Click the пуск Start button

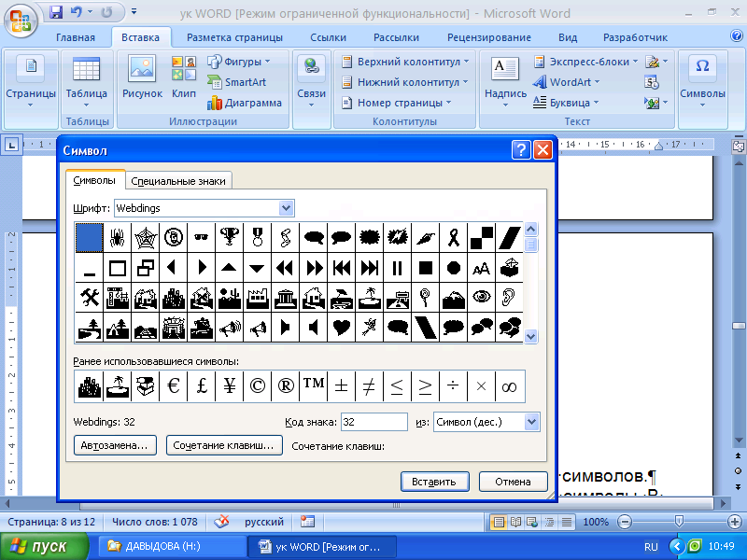(44, 546)
